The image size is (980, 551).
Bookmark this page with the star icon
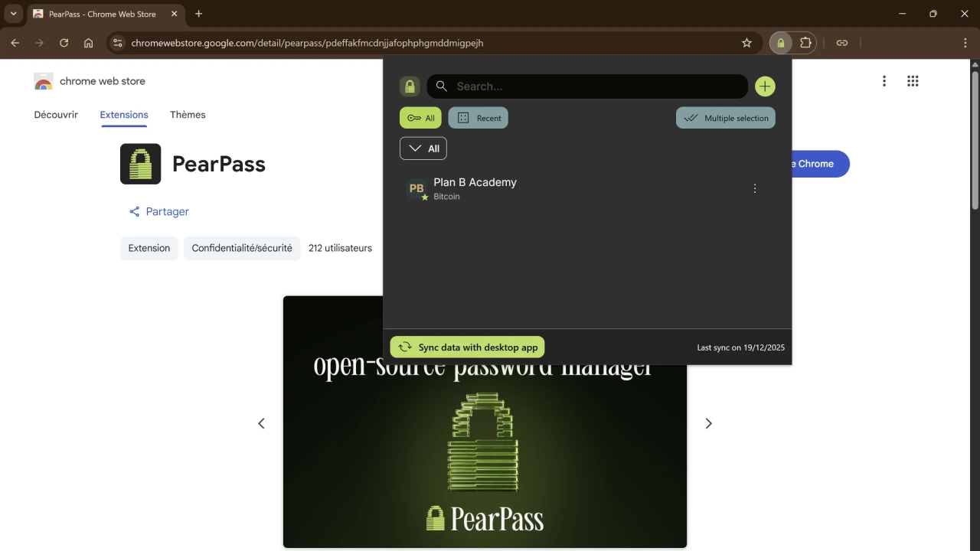(x=746, y=43)
